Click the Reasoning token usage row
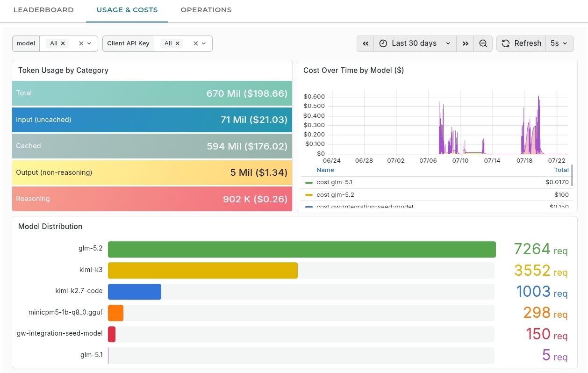Screen dimensions: 588x373 (x=152, y=199)
